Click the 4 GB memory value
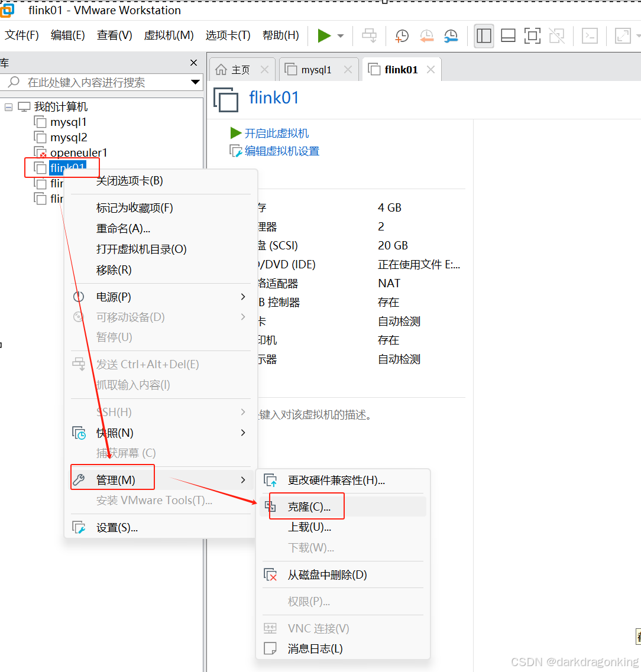The width and height of the screenshot is (641, 672). point(389,208)
